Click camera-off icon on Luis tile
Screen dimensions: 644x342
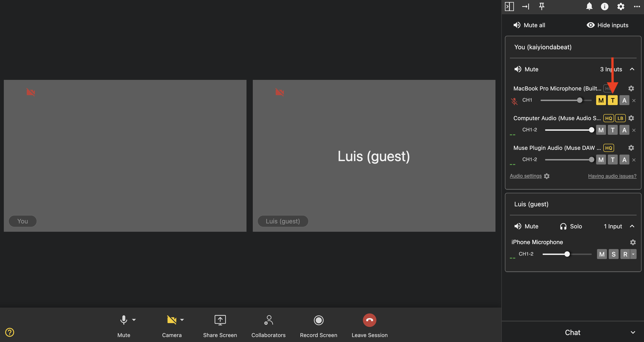pos(280,92)
